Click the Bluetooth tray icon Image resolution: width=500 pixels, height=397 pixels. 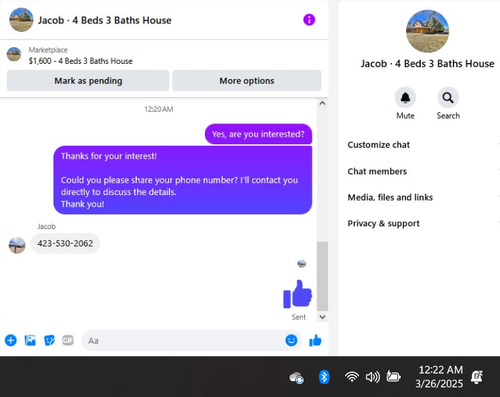pos(324,377)
